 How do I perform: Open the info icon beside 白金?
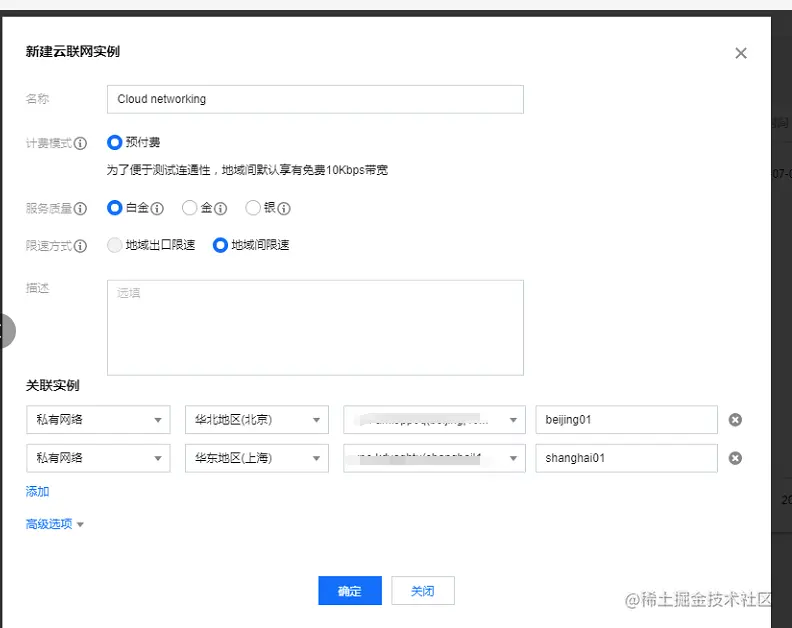pyautogui.click(x=157, y=209)
